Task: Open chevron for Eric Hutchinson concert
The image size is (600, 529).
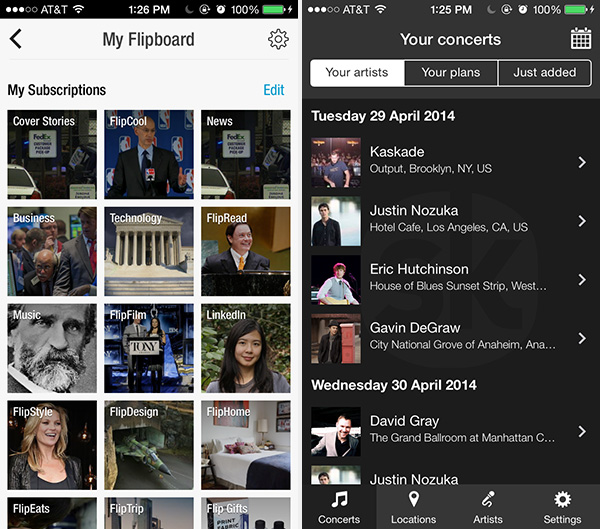Action: click(582, 279)
